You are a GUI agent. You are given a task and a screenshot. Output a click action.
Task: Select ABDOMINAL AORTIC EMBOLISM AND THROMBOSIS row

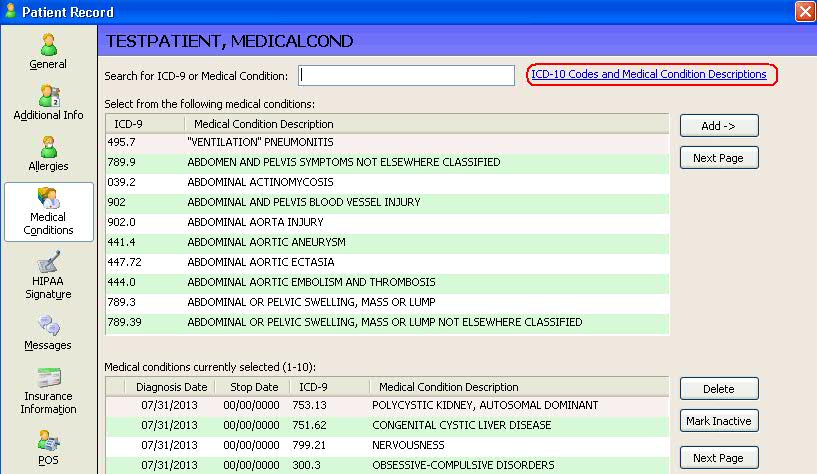[x=388, y=282]
